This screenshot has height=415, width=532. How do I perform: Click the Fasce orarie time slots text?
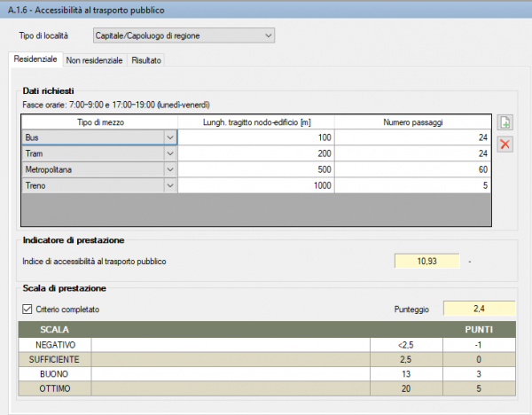(116, 105)
